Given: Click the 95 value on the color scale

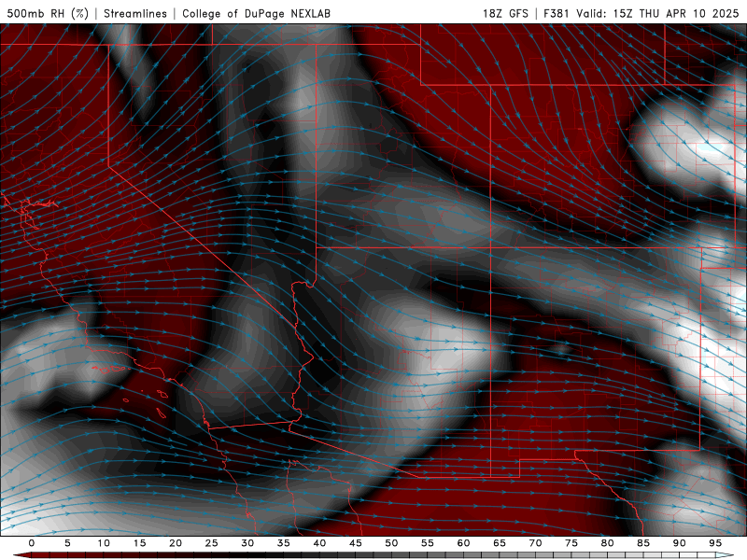Looking at the screenshot, I should pos(715,543).
